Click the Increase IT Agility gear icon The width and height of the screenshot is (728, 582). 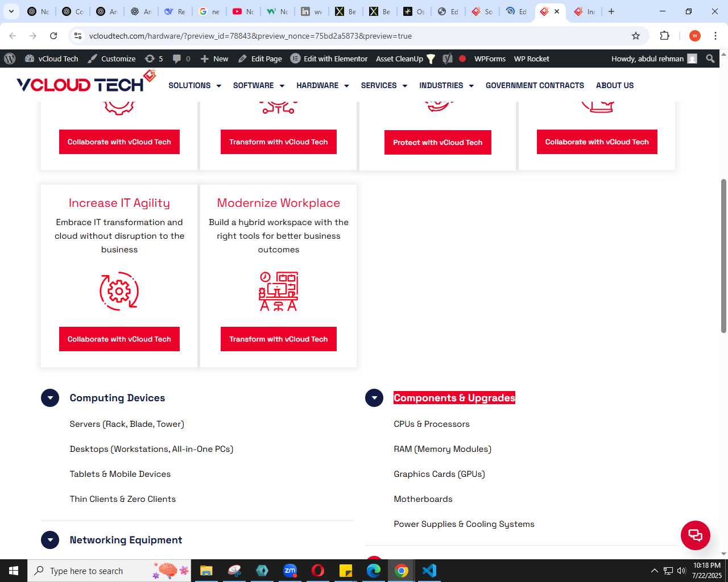(x=119, y=292)
